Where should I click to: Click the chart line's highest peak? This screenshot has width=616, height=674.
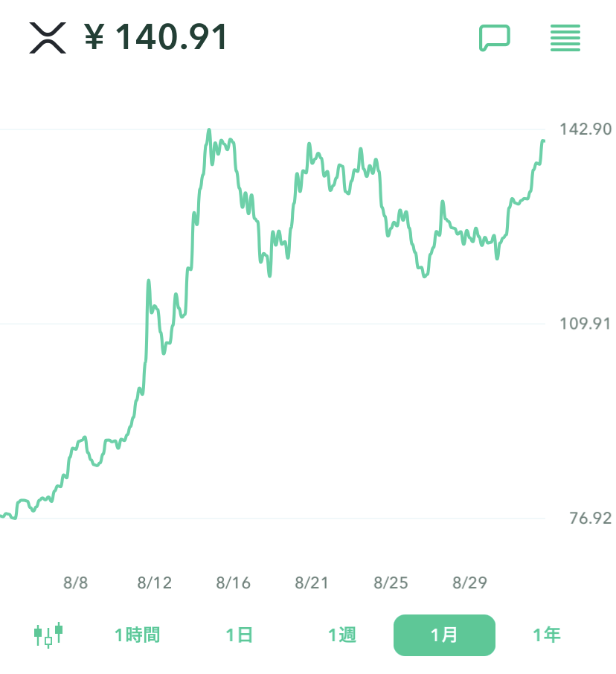(209, 131)
